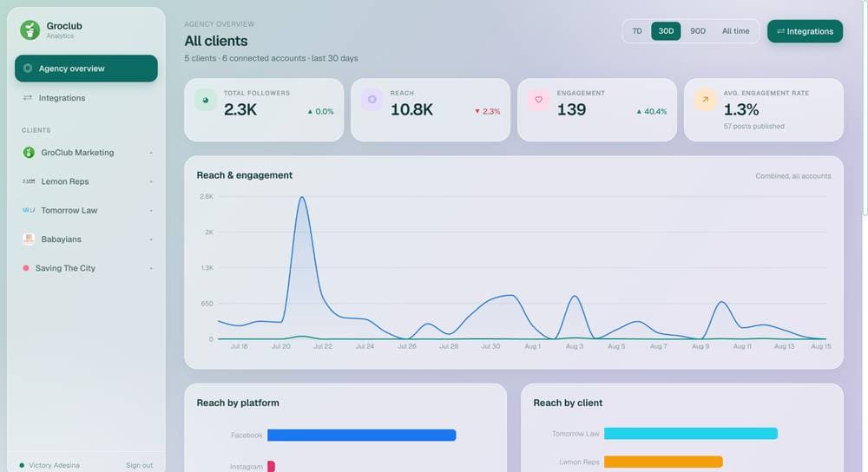Click the green status dot beside Victory Adesina

click(x=22, y=465)
